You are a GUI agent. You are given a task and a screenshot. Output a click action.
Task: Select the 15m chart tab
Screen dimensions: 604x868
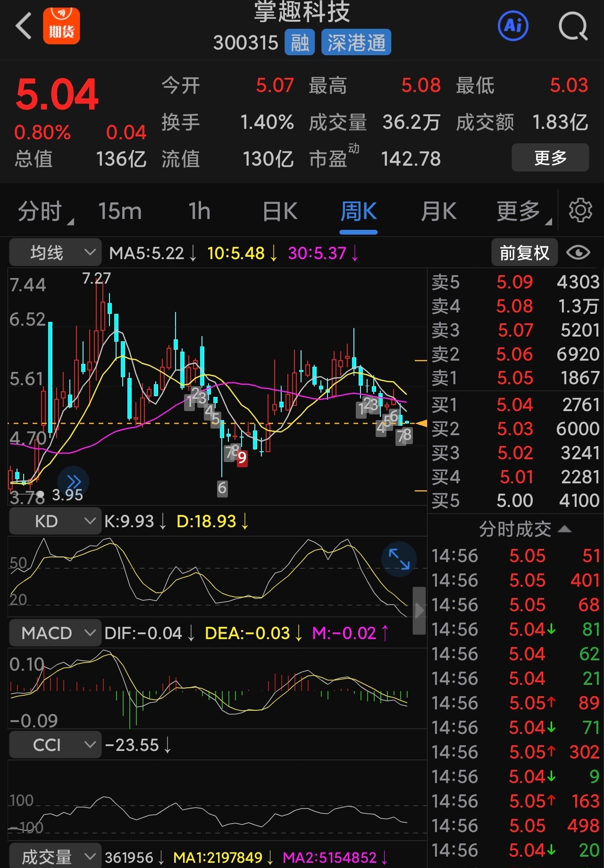coord(120,211)
